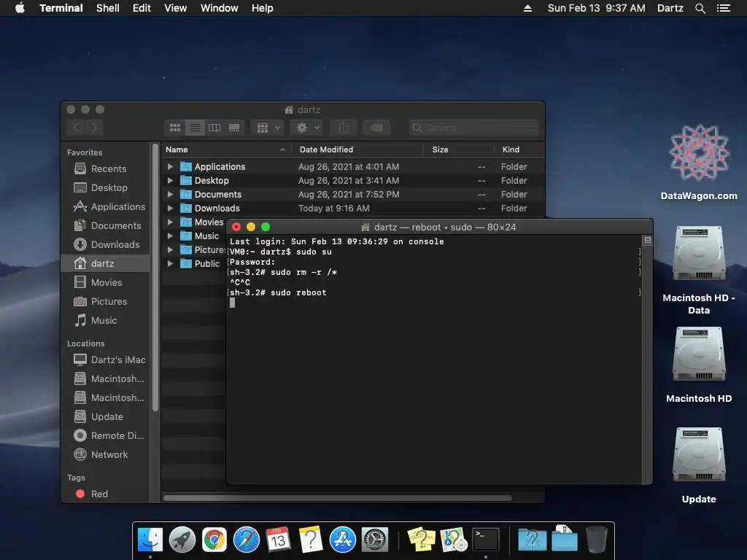Open Finder group-by dropdown
747x560 pixels.
pos(268,128)
